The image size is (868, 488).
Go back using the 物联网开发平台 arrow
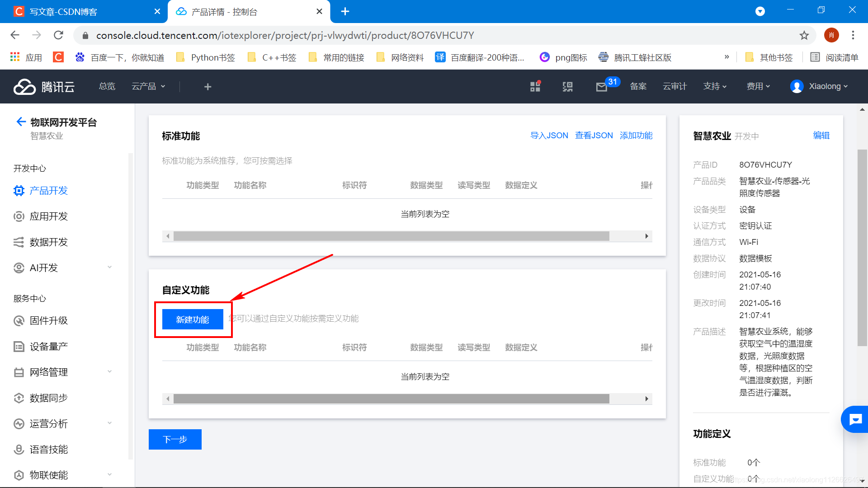pyautogui.click(x=21, y=122)
